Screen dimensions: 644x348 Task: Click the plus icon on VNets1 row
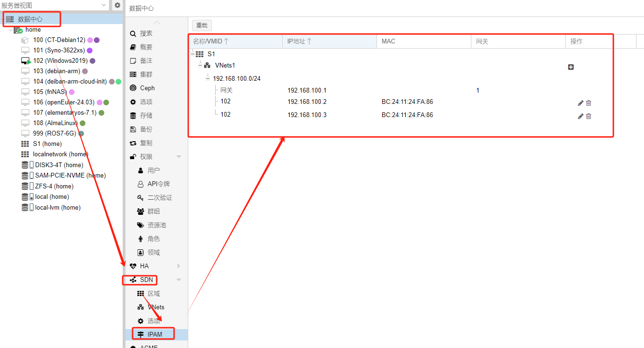click(x=570, y=67)
